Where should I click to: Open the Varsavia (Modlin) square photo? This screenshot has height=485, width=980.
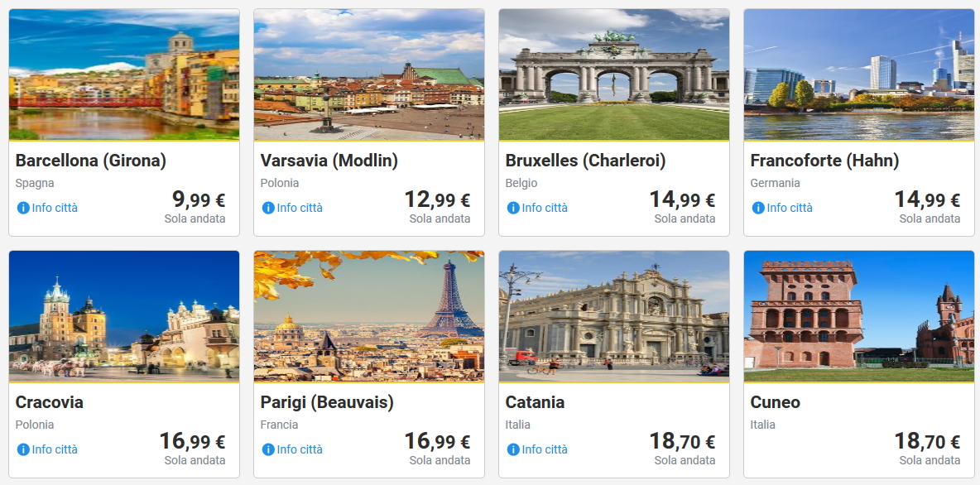click(369, 74)
